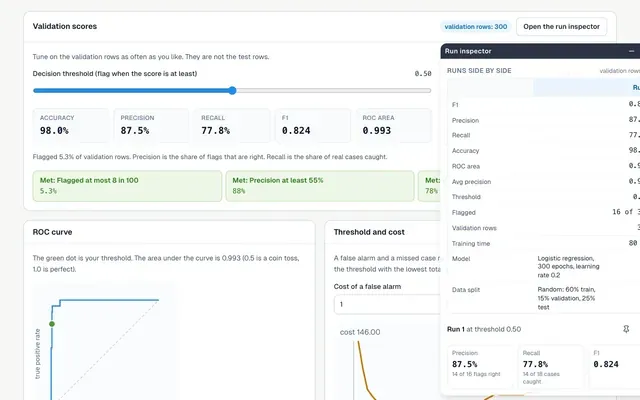The height and width of the screenshot is (400, 640).
Task: Select the Data split row label
Action: pos(466,290)
